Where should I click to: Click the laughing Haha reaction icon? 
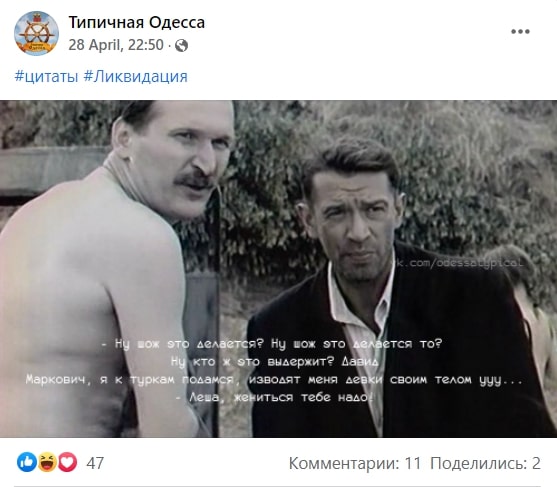(47, 462)
